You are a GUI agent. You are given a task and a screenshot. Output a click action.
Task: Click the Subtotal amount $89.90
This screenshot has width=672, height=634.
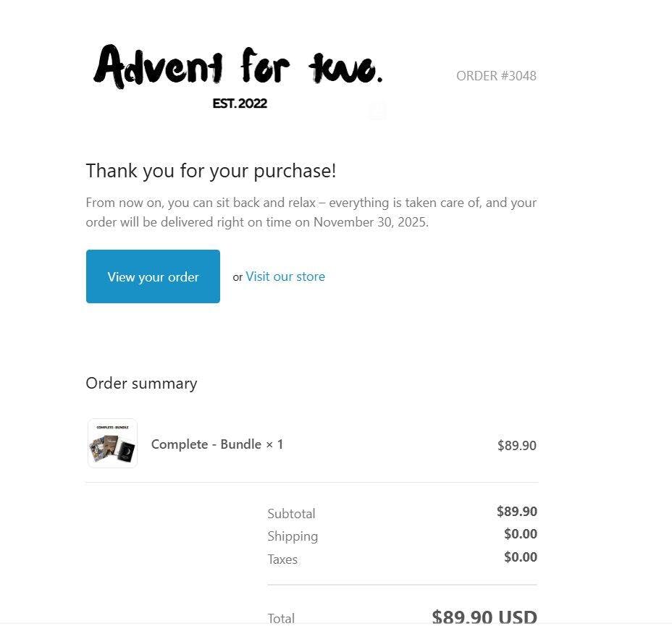point(516,512)
